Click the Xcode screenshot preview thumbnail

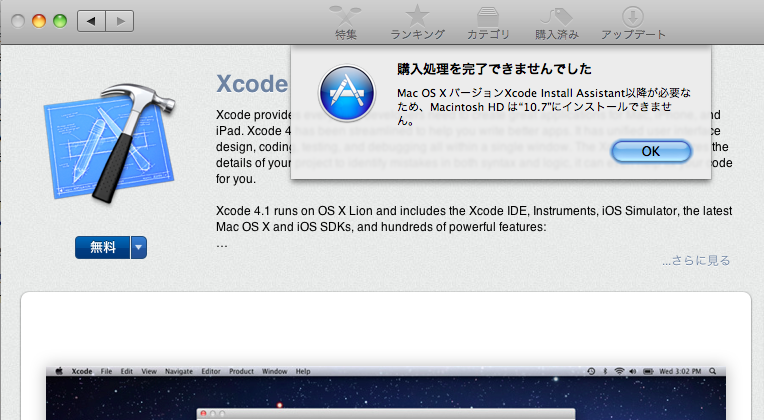(x=386, y=393)
